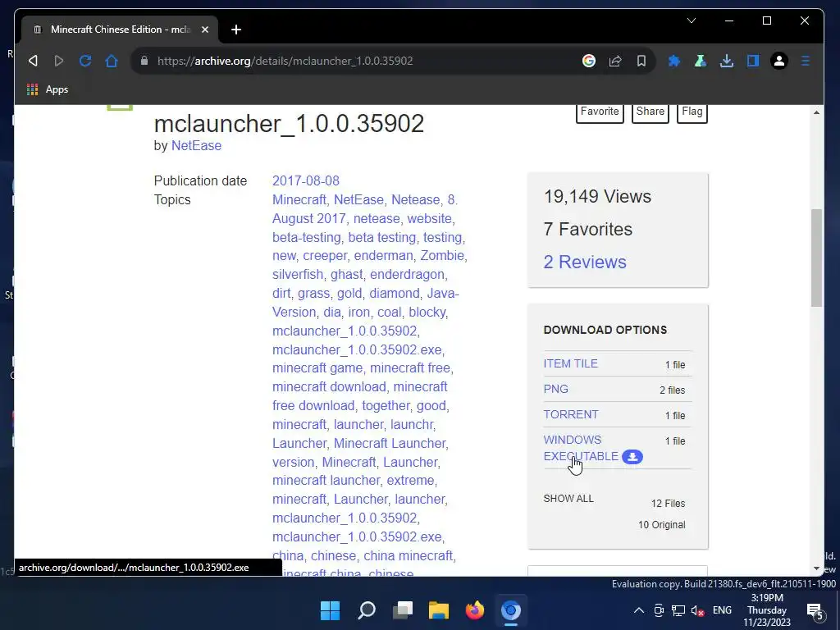Launch Firefox from the taskbar

pos(475,610)
